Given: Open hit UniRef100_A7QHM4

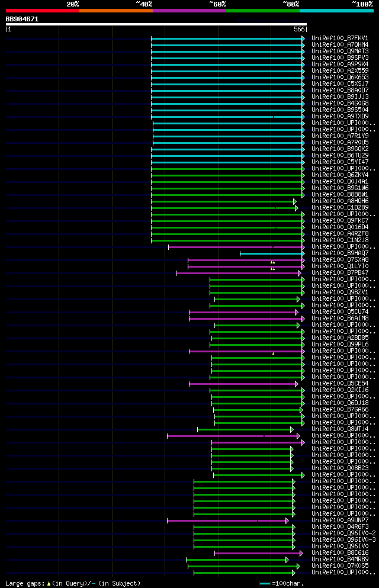Looking at the screenshot, I should pos(340,44).
